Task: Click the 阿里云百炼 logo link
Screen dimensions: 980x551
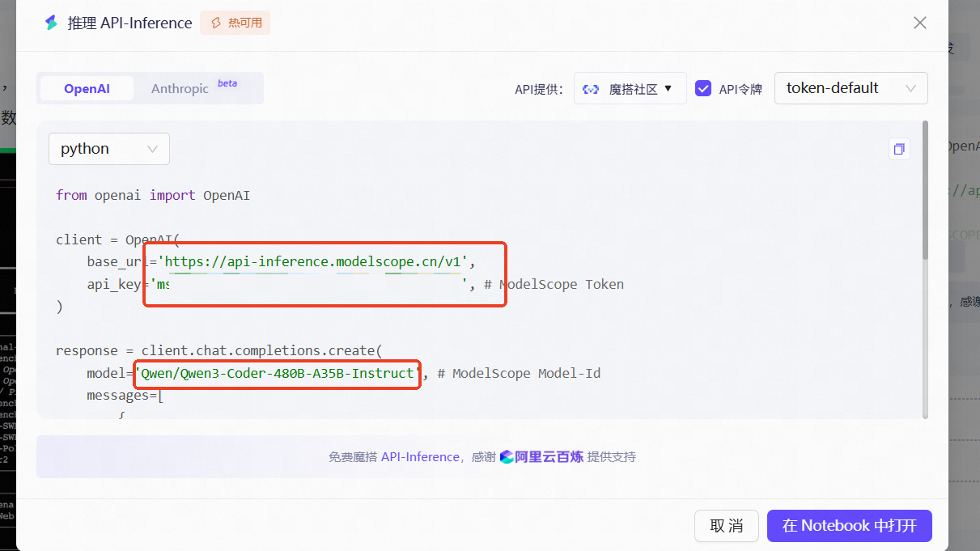Action: pyautogui.click(x=541, y=457)
